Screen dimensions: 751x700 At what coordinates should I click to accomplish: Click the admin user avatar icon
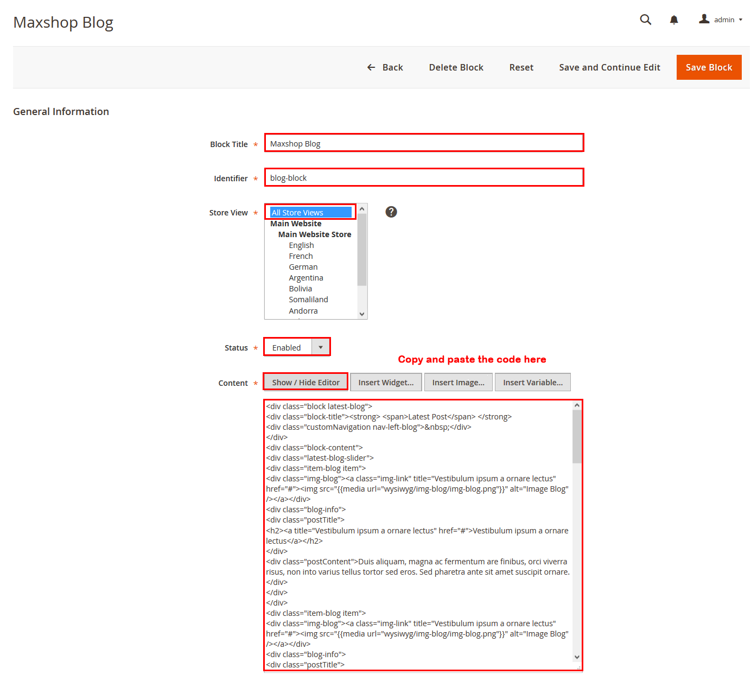pos(704,19)
